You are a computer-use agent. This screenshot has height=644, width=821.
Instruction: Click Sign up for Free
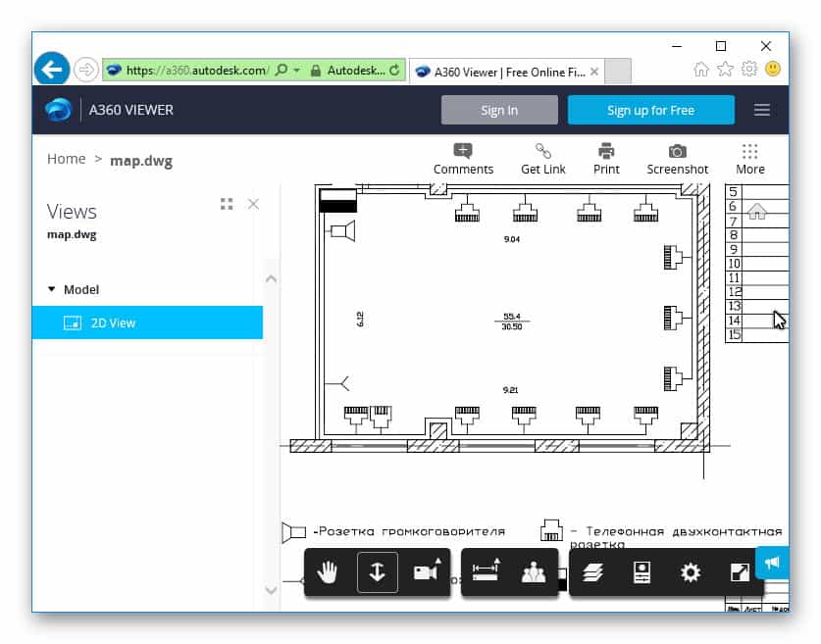point(650,110)
